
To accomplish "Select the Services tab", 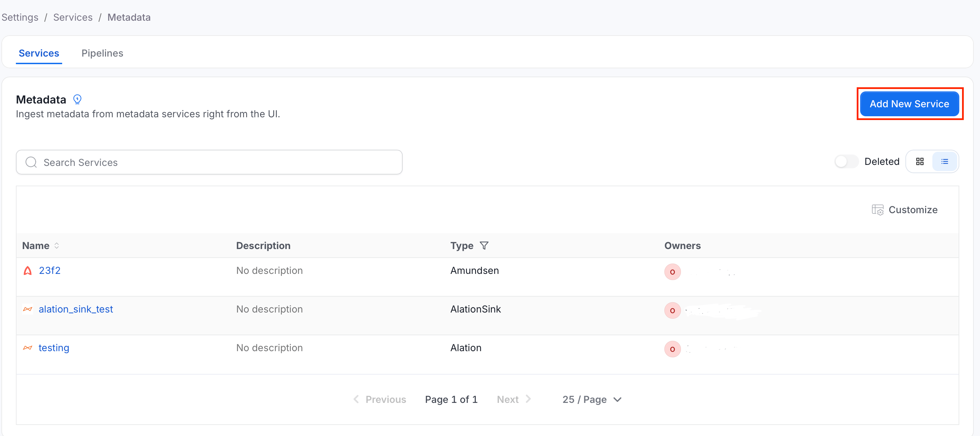I will [x=39, y=53].
